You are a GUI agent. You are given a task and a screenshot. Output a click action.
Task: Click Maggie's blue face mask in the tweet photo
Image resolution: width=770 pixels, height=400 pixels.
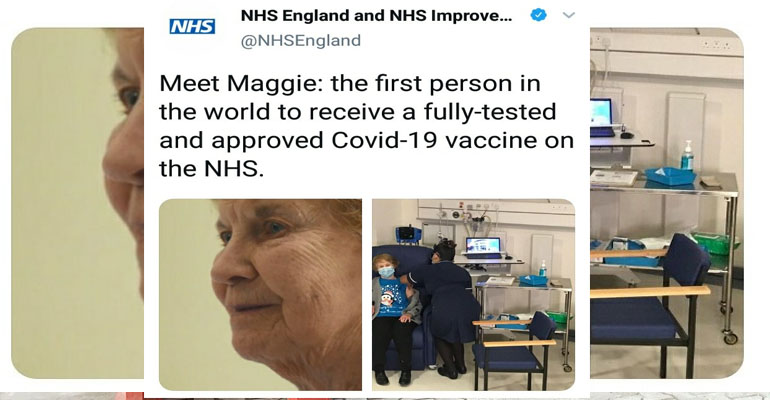coord(386,271)
